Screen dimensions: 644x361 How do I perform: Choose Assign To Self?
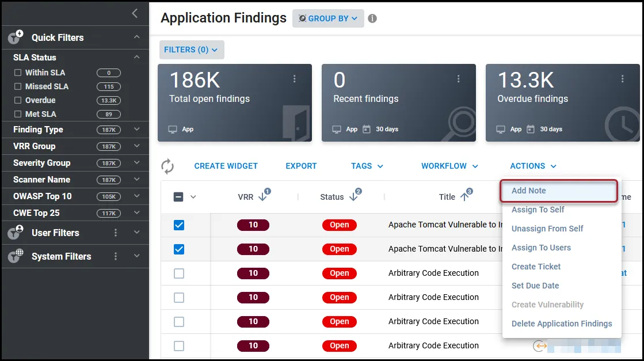pos(538,210)
